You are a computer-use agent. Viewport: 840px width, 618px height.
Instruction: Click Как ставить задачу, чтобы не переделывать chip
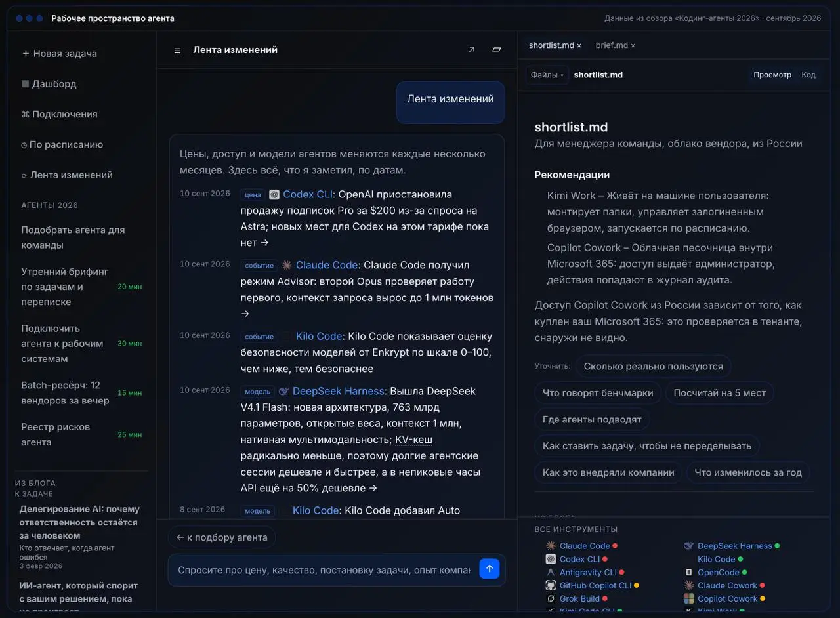point(647,446)
